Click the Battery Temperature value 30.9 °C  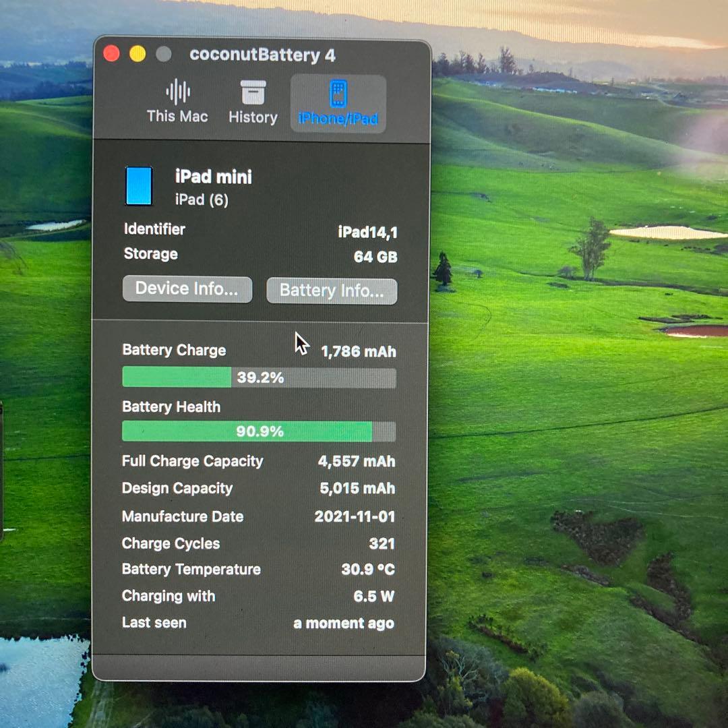pyautogui.click(x=367, y=570)
